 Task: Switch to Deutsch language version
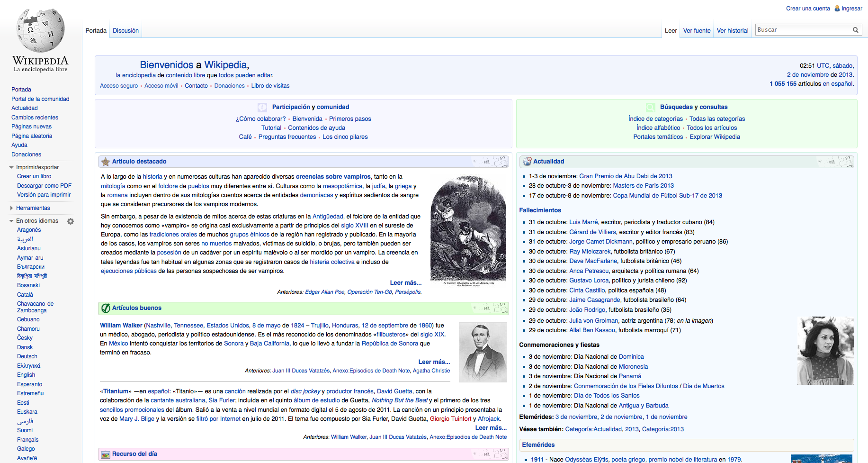pos(27,356)
